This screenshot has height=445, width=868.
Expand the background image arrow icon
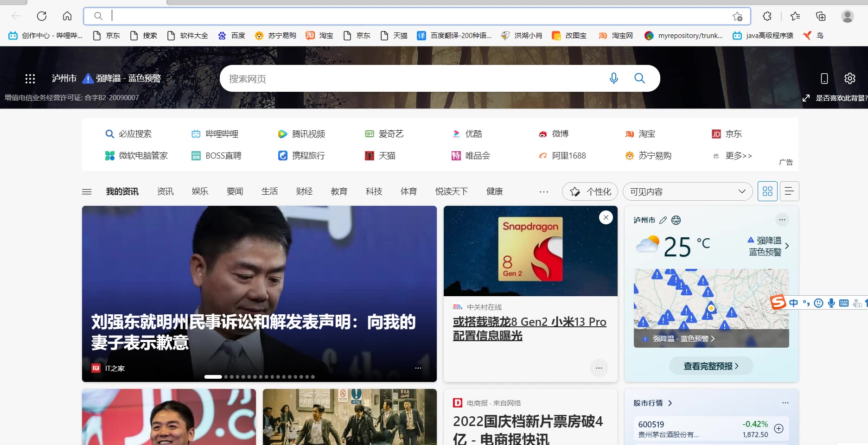click(x=806, y=98)
